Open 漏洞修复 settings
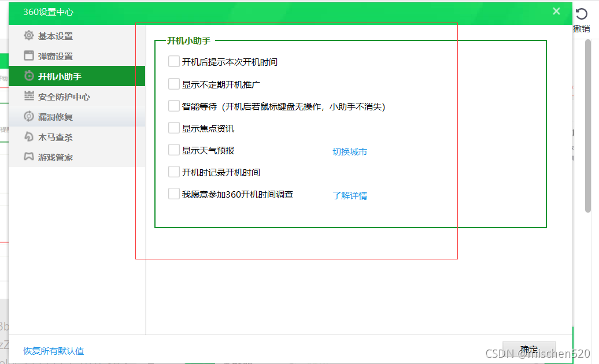The image size is (599, 364). [x=77, y=117]
